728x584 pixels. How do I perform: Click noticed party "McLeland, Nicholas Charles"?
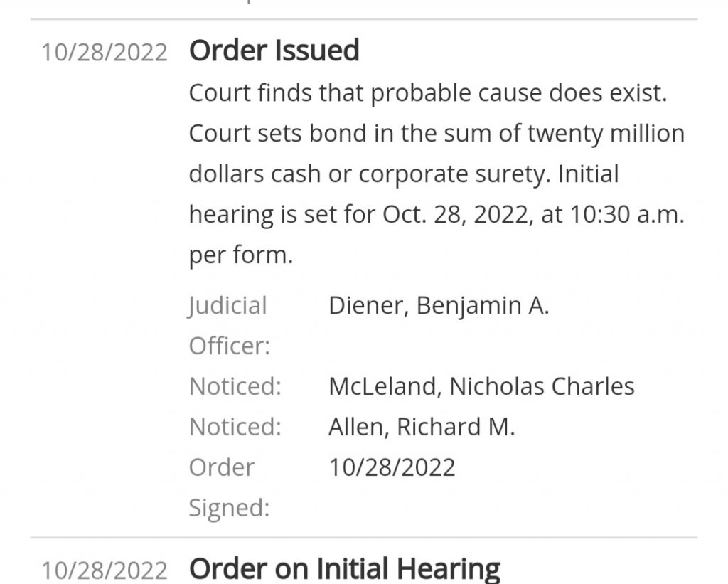pos(481,386)
